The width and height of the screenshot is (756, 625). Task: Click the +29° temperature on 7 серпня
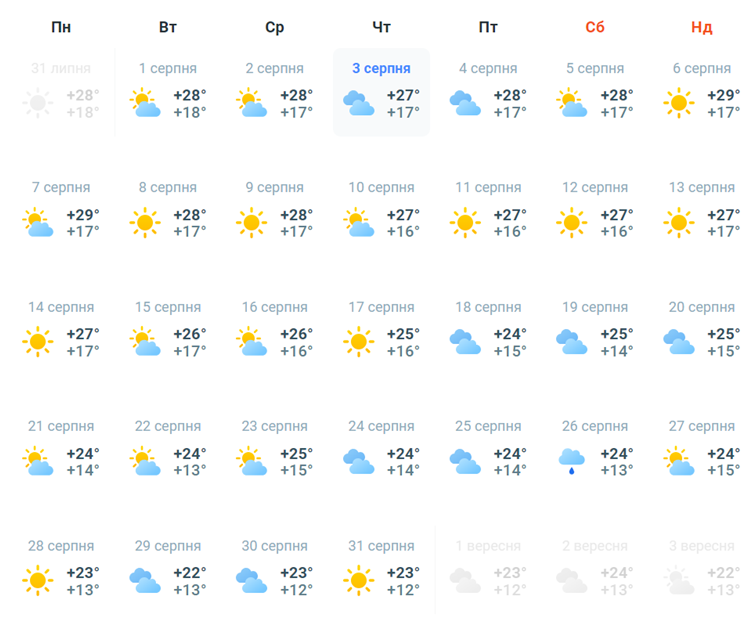(x=83, y=215)
